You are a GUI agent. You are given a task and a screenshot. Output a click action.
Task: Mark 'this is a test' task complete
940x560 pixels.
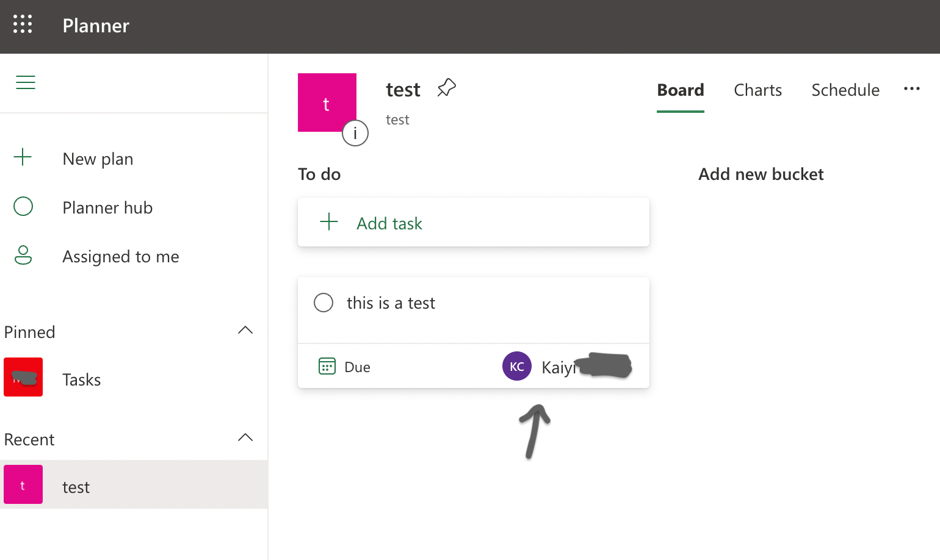coord(324,303)
